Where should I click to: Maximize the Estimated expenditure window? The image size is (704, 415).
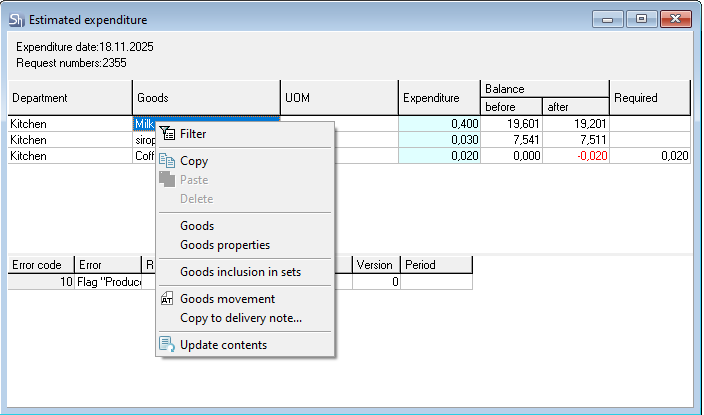[641, 19]
